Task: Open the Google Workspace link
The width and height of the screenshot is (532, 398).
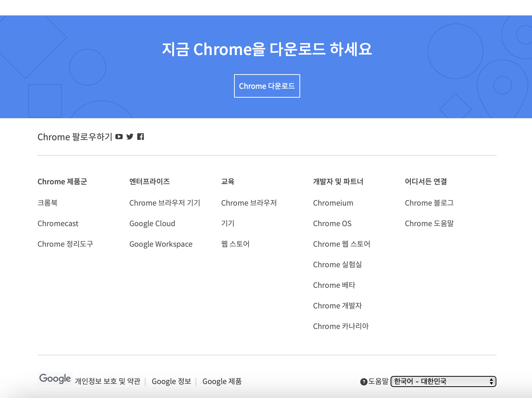Action: [161, 244]
